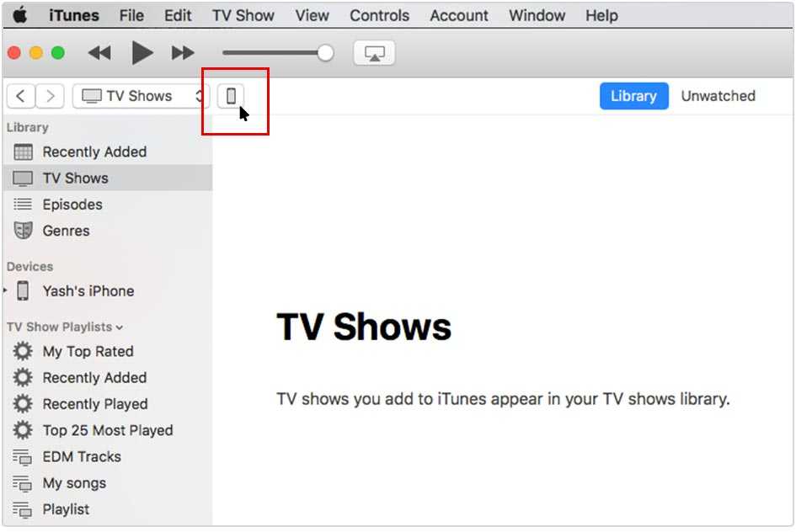Open the Help menu

(601, 15)
